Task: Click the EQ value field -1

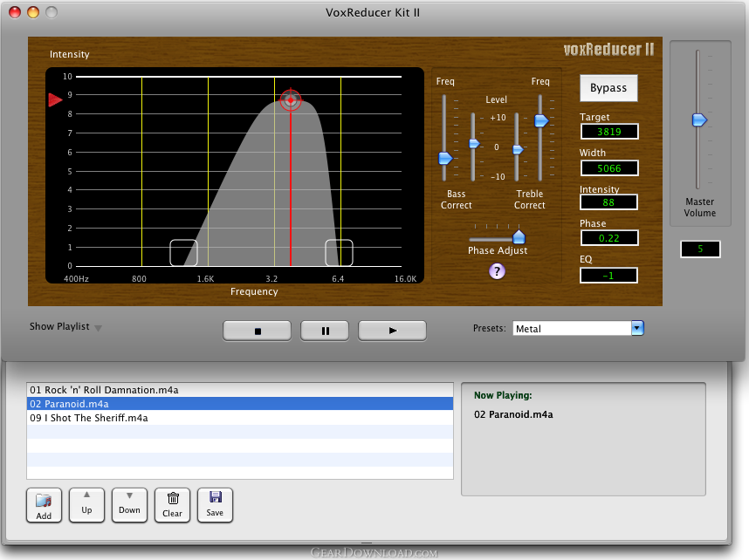Action: click(608, 276)
